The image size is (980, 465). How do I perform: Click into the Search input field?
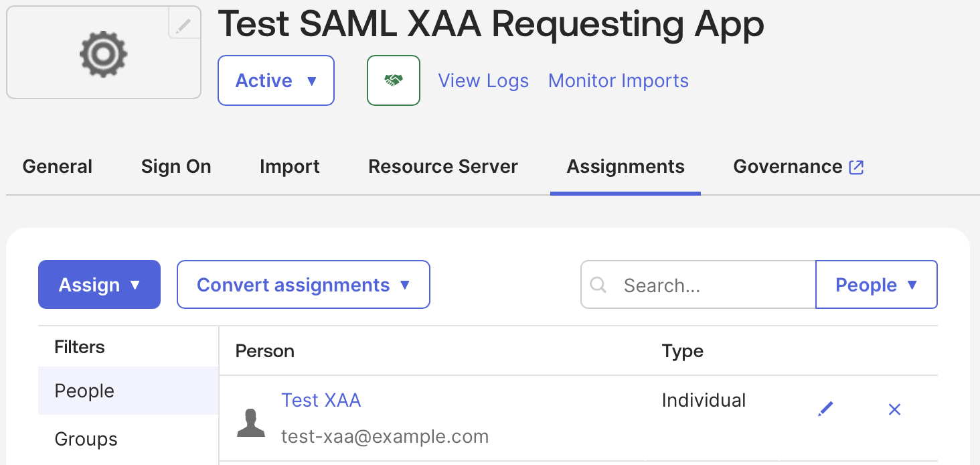click(x=698, y=285)
